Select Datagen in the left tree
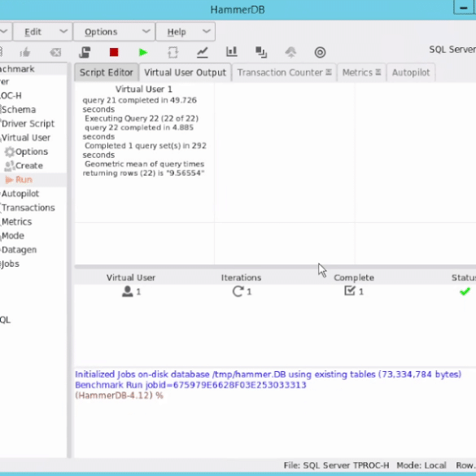This screenshot has width=476, height=476. (19, 250)
